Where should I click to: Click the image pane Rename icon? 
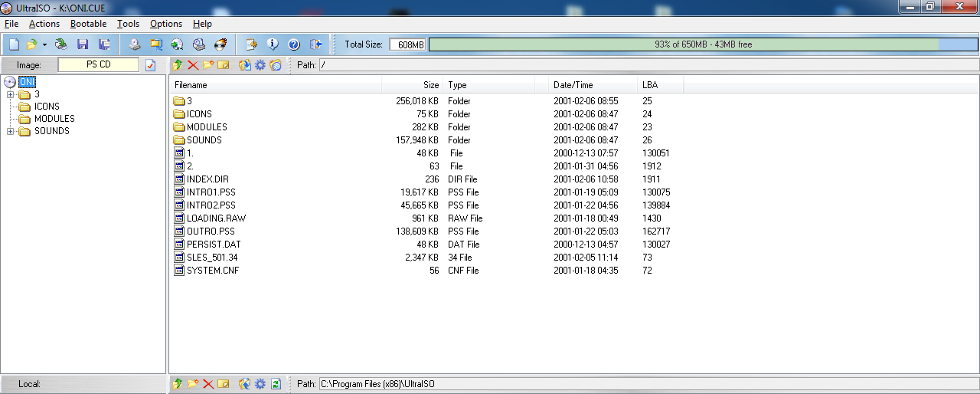(x=224, y=65)
